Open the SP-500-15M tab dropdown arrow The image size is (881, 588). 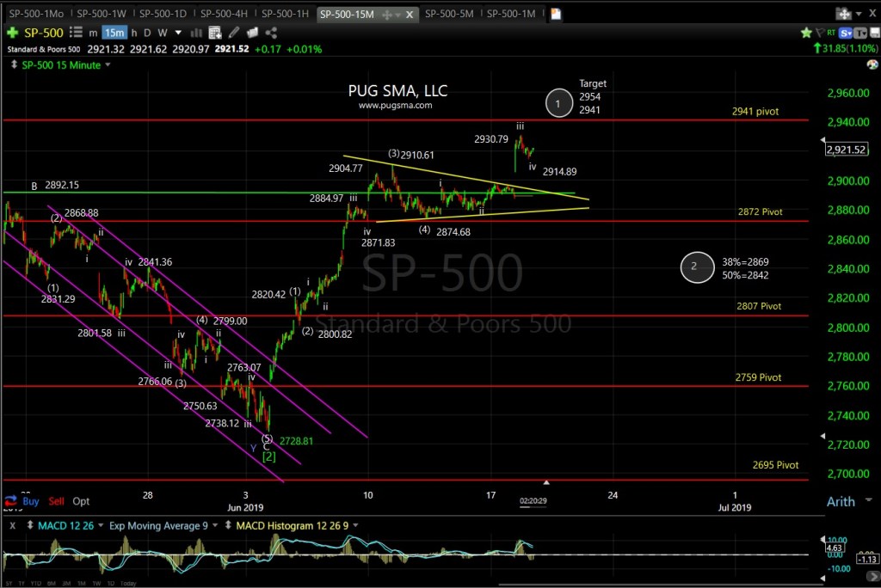(x=397, y=15)
